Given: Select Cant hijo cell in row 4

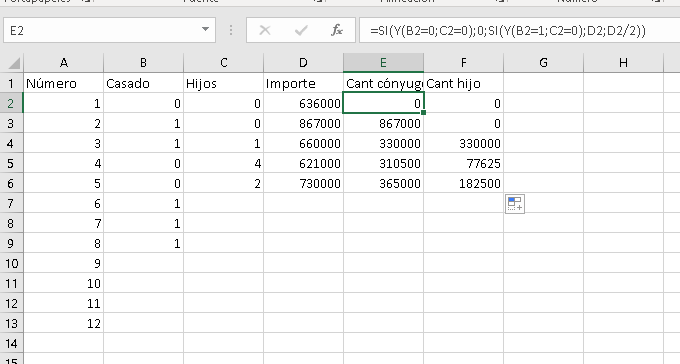Looking at the screenshot, I should [463, 143].
